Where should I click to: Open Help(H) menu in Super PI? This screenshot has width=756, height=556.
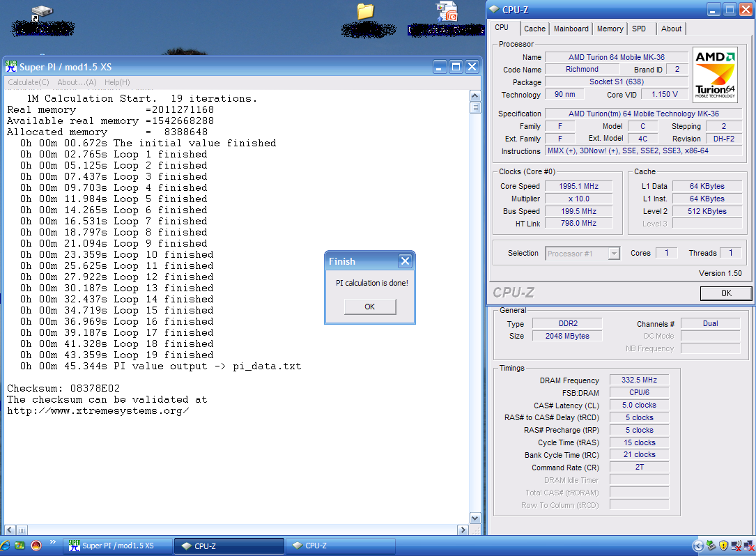(x=117, y=82)
